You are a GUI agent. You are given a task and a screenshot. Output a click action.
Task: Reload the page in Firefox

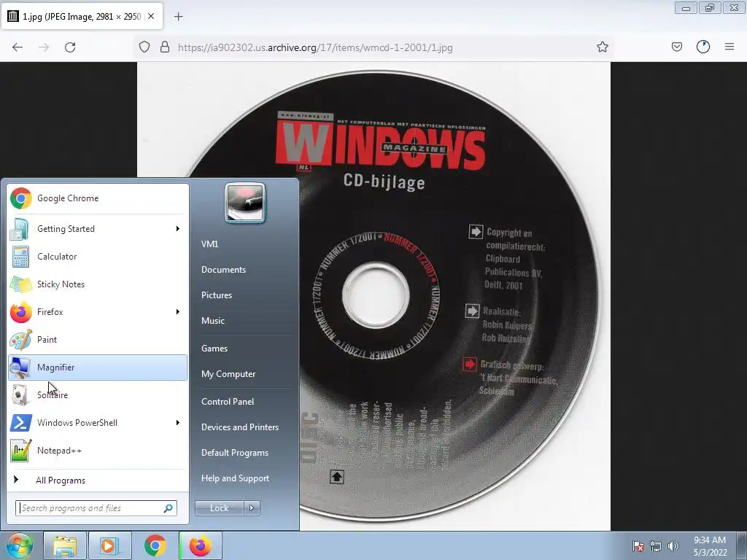(70, 47)
